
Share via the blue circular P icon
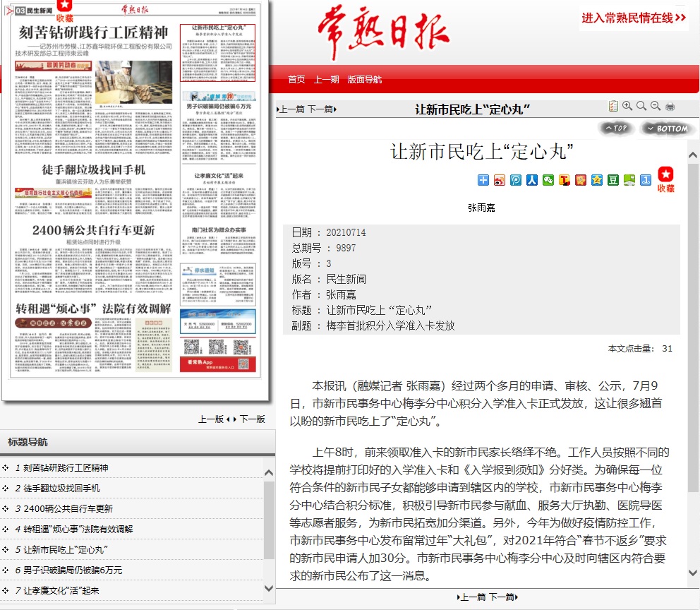tap(516, 180)
